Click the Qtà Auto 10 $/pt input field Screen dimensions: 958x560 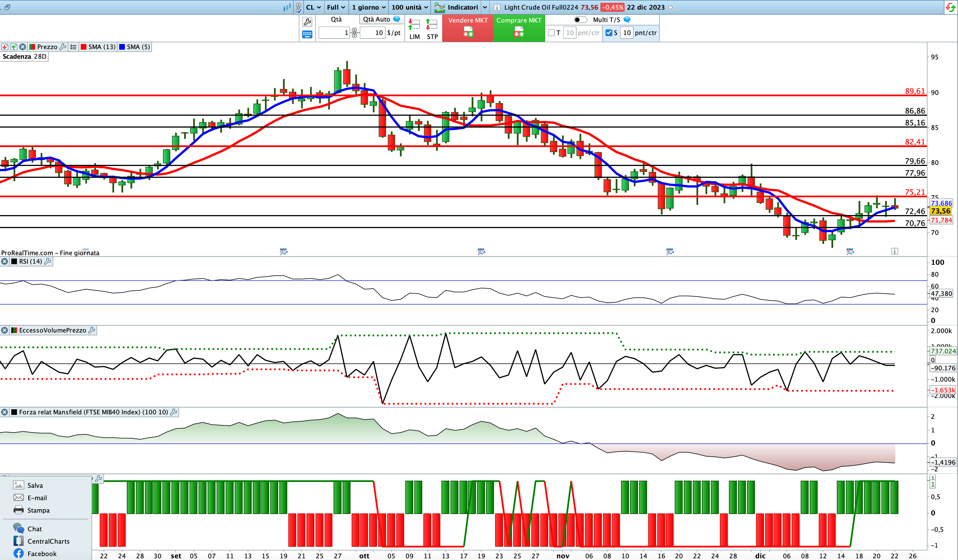pyautogui.click(x=373, y=33)
